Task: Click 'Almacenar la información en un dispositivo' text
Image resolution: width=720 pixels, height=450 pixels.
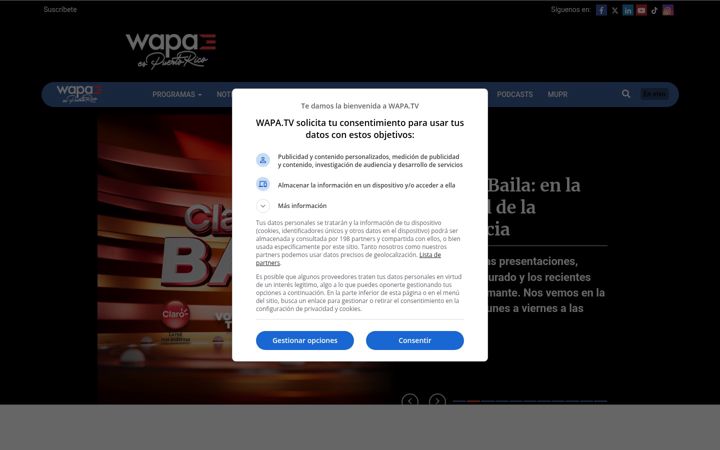Action: 366,185
